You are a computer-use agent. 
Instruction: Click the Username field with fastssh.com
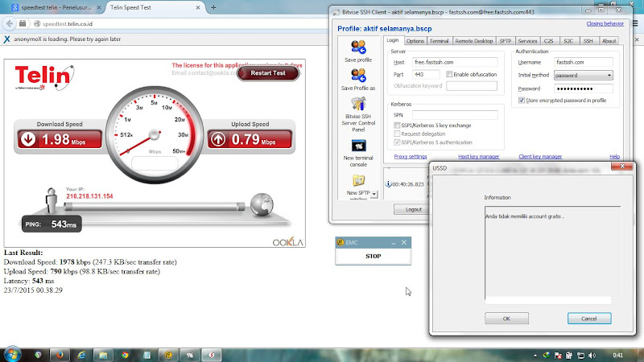[x=583, y=62]
